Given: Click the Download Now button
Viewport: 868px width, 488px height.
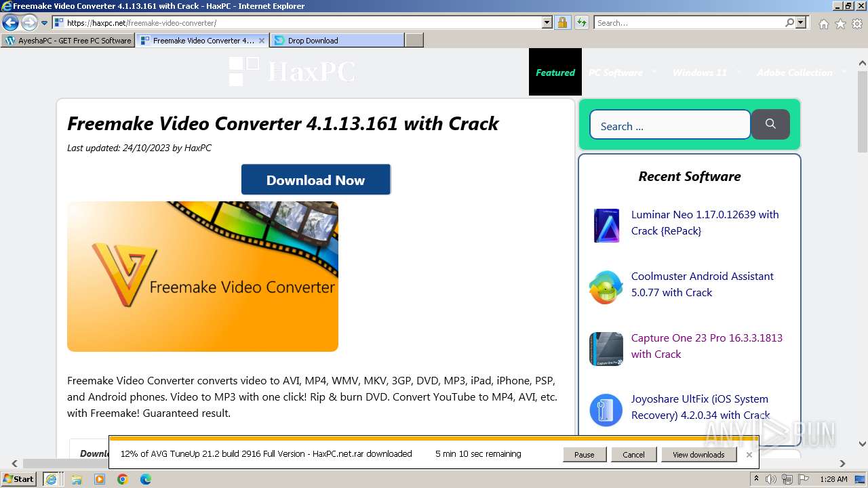Looking at the screenshot, I should tap(316, 180).
